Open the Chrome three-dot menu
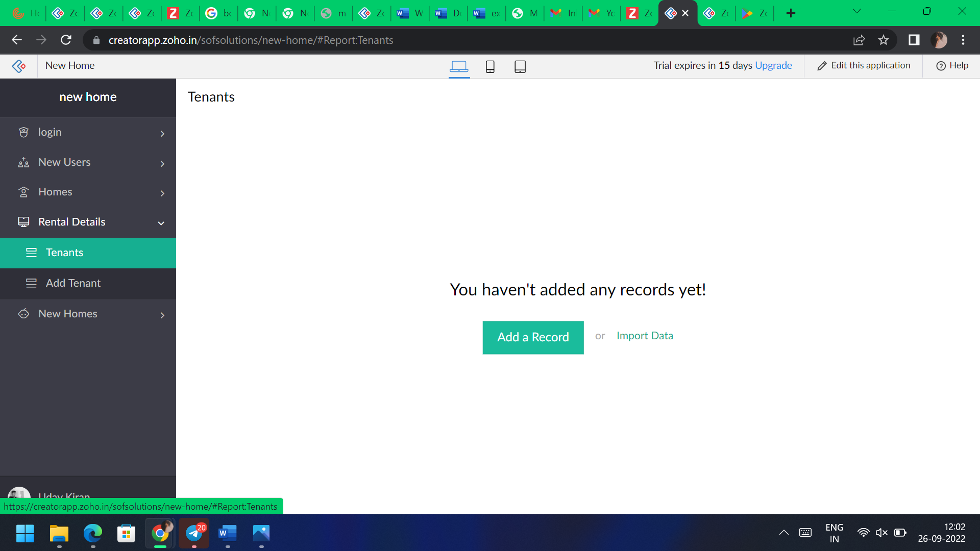 964,40
